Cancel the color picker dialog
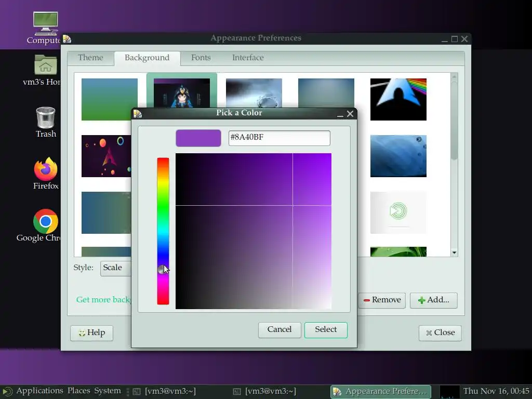Screen dimensions: 532x399 (x=279, y=330)
